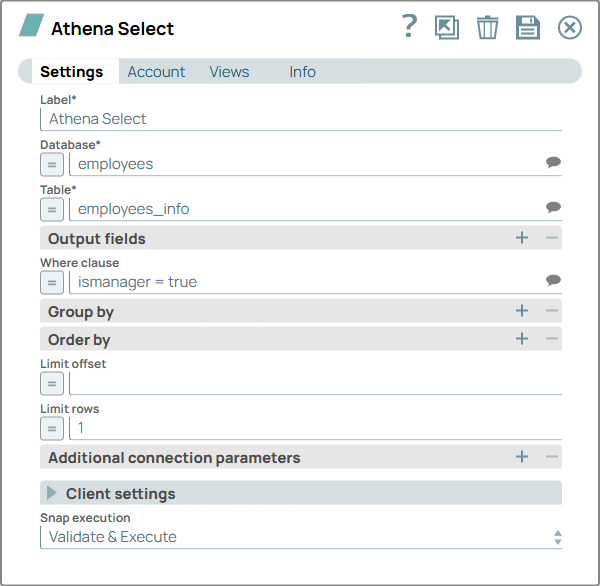600x586 pixels.
Task: Delete snap using the trash icon
Action: coord(488,27)
